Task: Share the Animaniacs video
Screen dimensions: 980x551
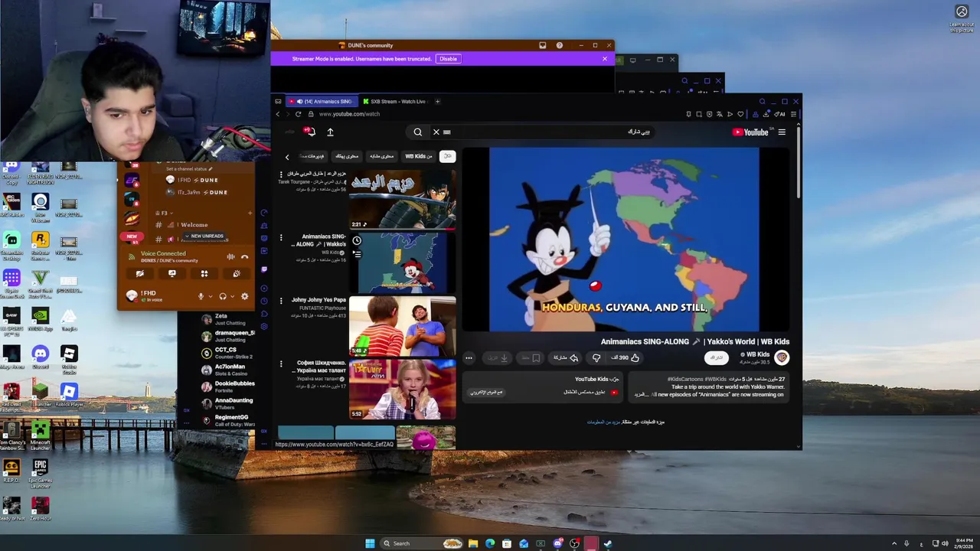Action: pos(565,357)
